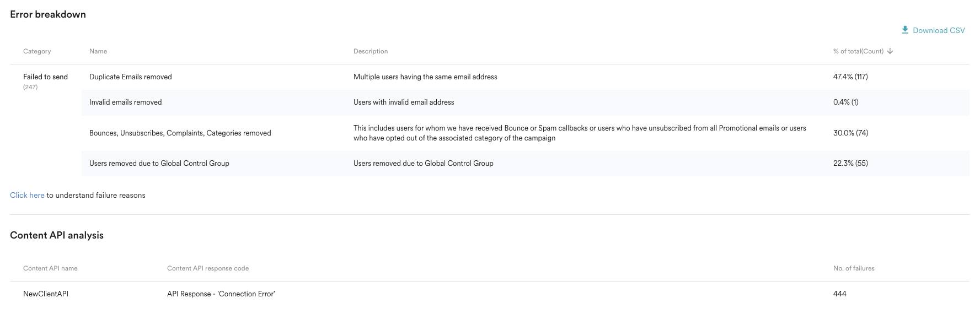Click the No. of failures column header
Image resolution: width=980 pixels, height=314 pixels.
[853, 268]
